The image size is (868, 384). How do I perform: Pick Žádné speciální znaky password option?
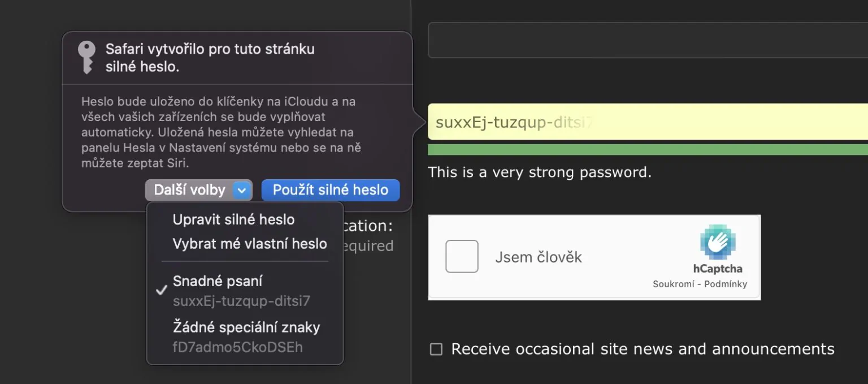pyautogui.click(x=246, y=327)
